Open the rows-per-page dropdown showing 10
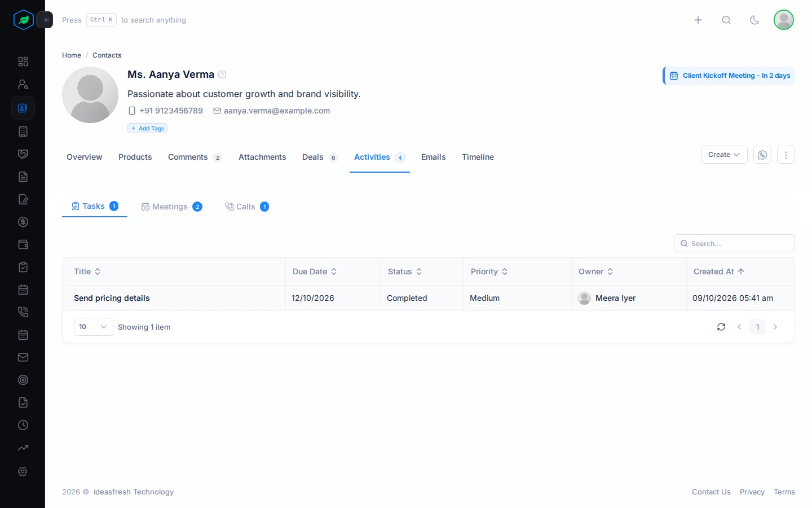812x508 pixels. (94, 327)
